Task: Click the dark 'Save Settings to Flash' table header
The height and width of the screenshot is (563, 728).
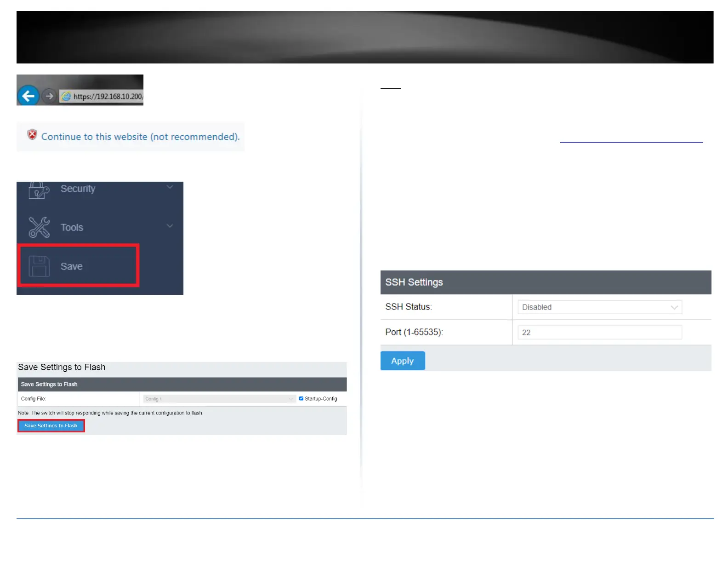Action: (182, 385)
